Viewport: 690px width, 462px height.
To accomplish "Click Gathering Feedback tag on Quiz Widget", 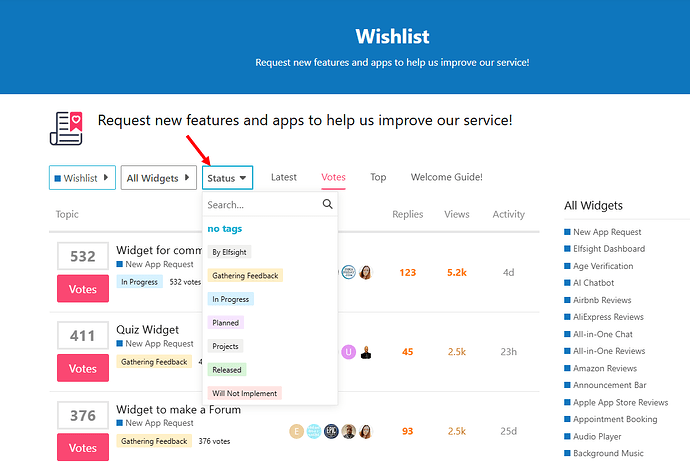I will tap(154, 362).
